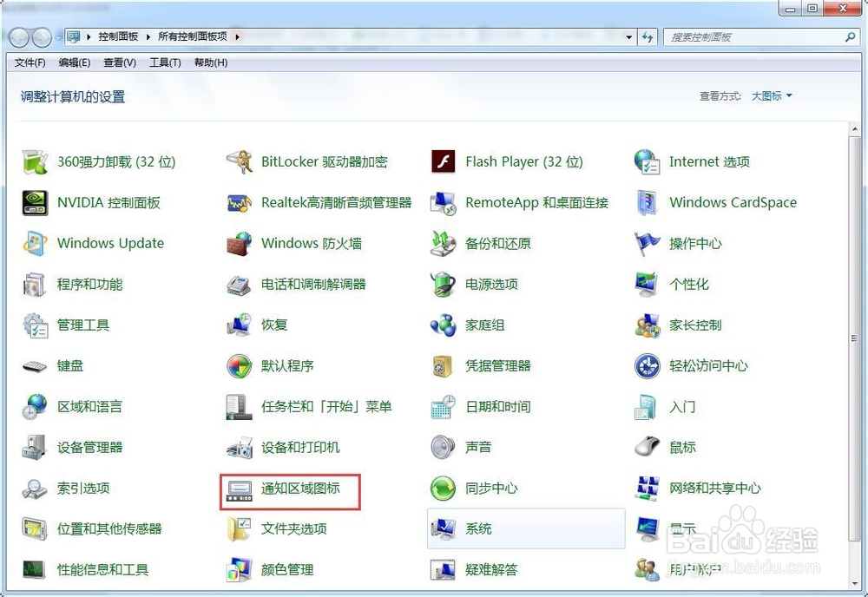Open Flash Player (32 位) icon
This screenshot has width=868, height=597.
pyautogui.click(x=443, y=162)
